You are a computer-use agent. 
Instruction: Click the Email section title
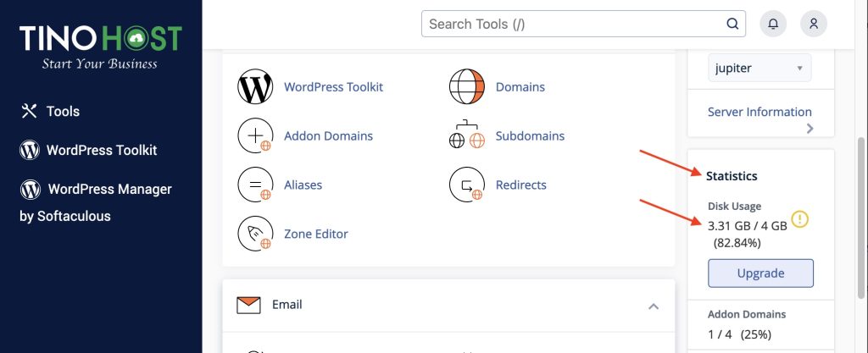[287, 305]
